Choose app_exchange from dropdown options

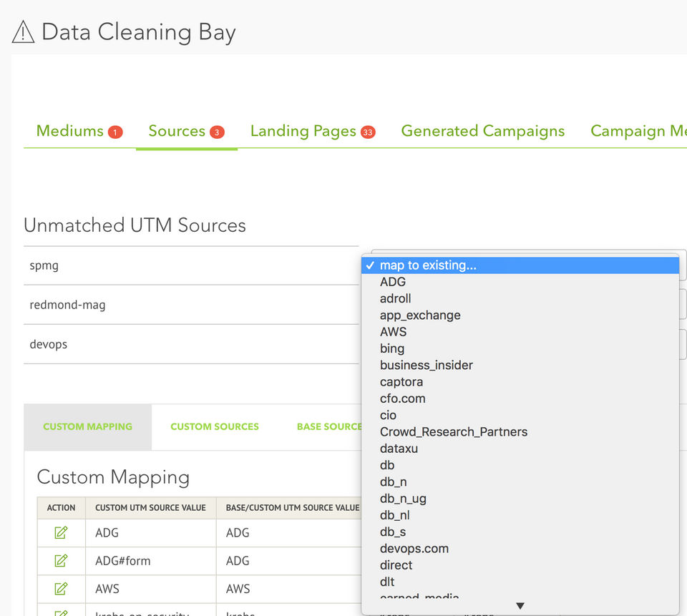click(420, 316)
